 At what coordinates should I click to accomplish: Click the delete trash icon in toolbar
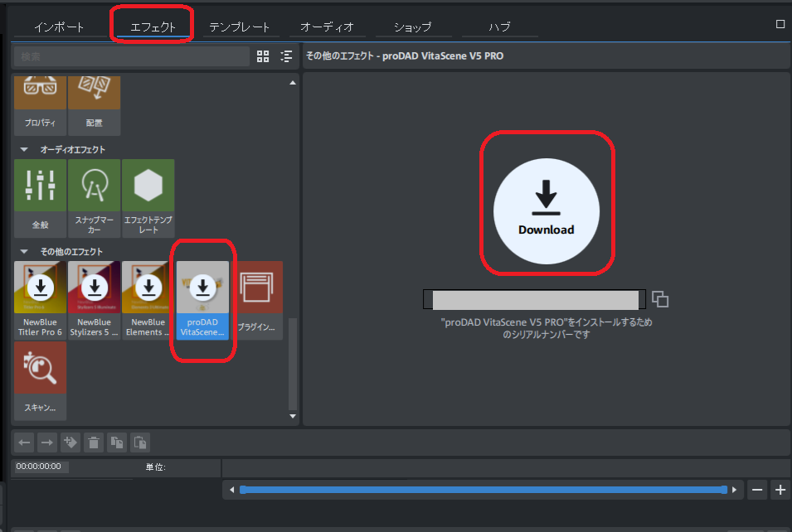click(x=94, y=443)
